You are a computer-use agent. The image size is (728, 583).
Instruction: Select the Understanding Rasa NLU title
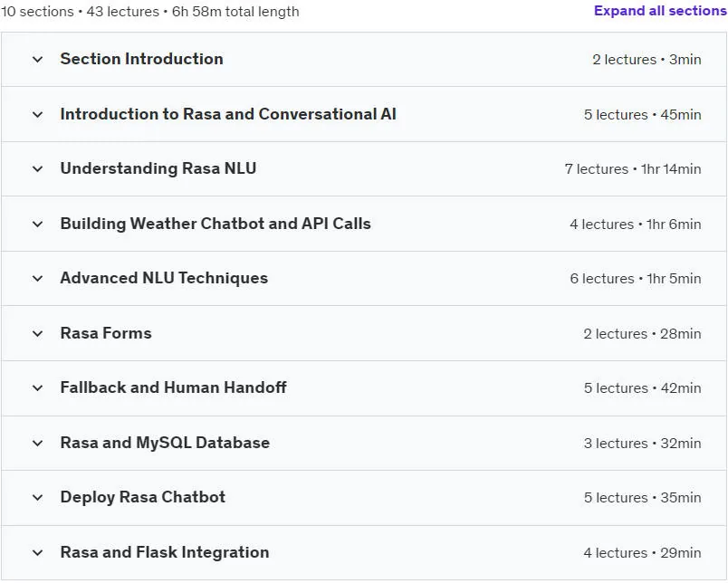click(158, 168)
